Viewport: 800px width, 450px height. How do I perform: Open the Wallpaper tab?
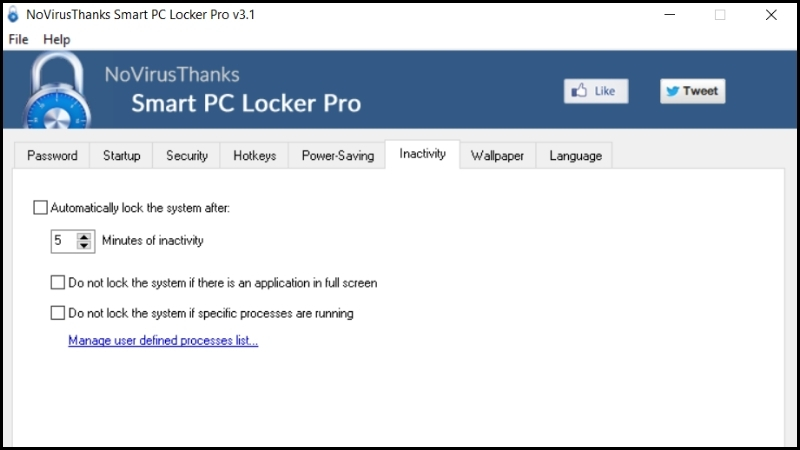pos(497,156)
